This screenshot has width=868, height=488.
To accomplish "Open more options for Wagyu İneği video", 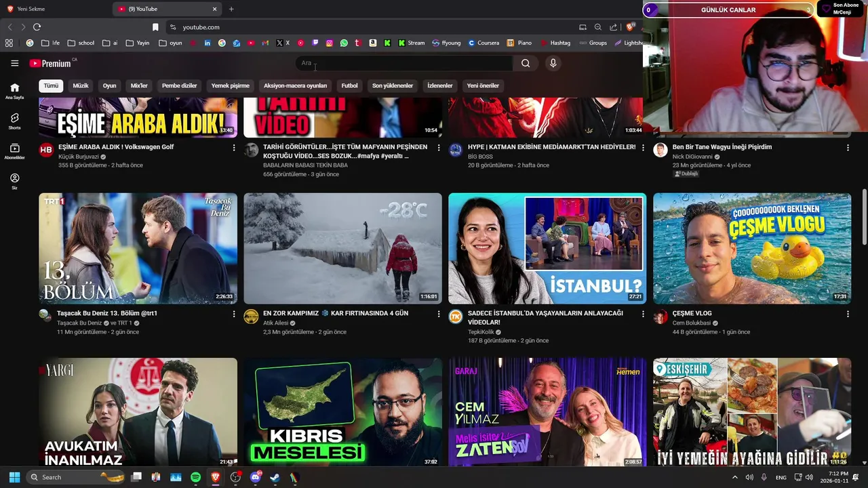I will tap(848, 147).
